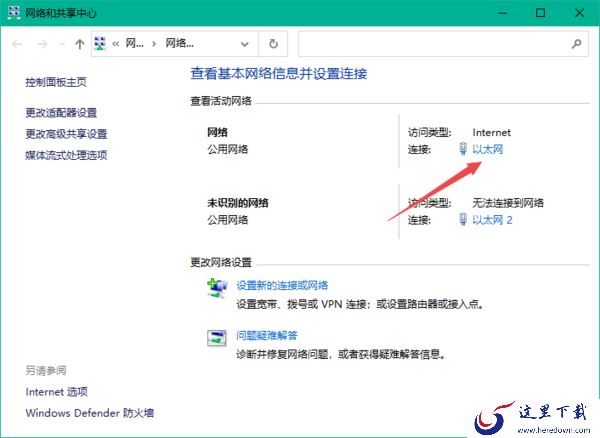Open Internet 选项 link
This screenshot has height=438, width=600.
pos(57,392)
